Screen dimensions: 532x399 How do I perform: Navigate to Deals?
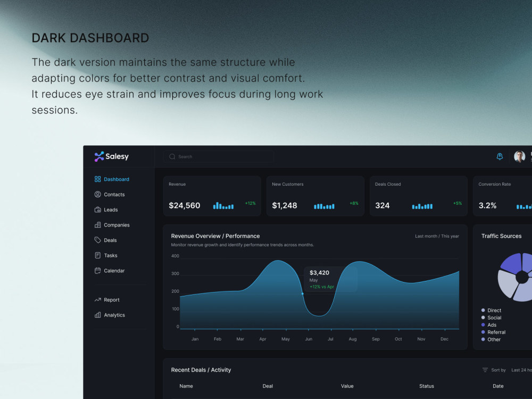pos(110,240)
